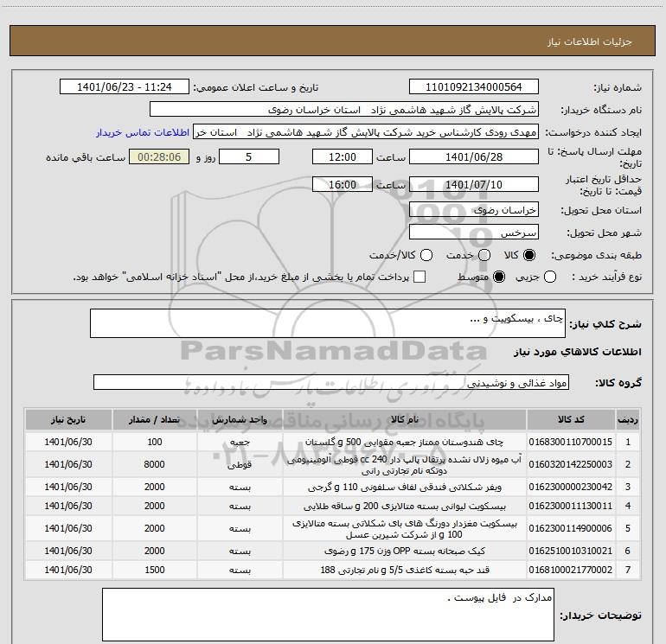Click the delivery province field خراسان رضوی
666x644 pixels.
click(x=474, y=210)
